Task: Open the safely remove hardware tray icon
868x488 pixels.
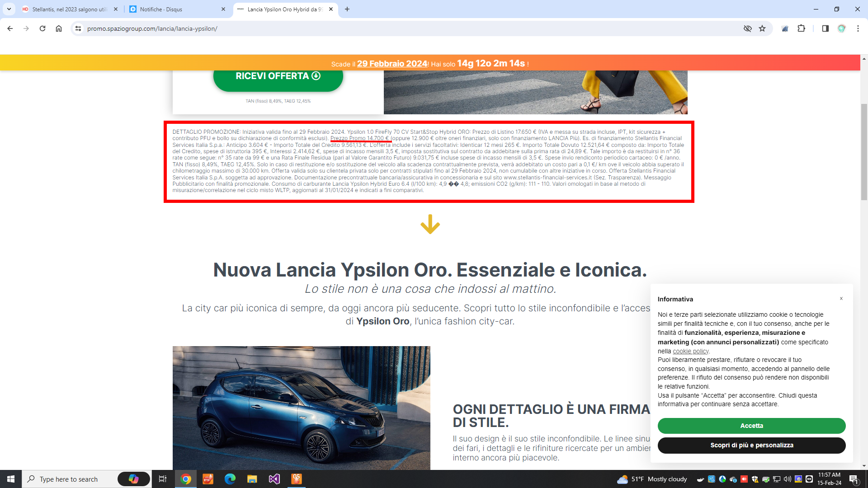Action: 766,479
